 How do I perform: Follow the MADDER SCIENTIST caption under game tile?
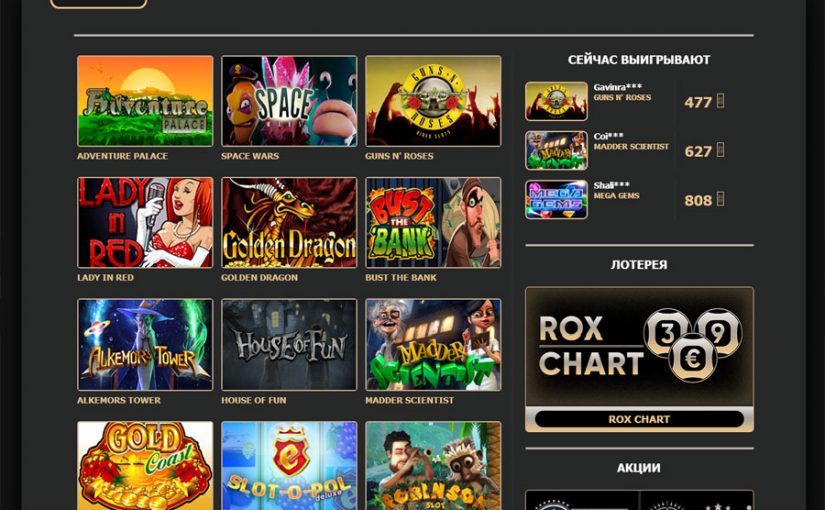[x=409, y=401]
